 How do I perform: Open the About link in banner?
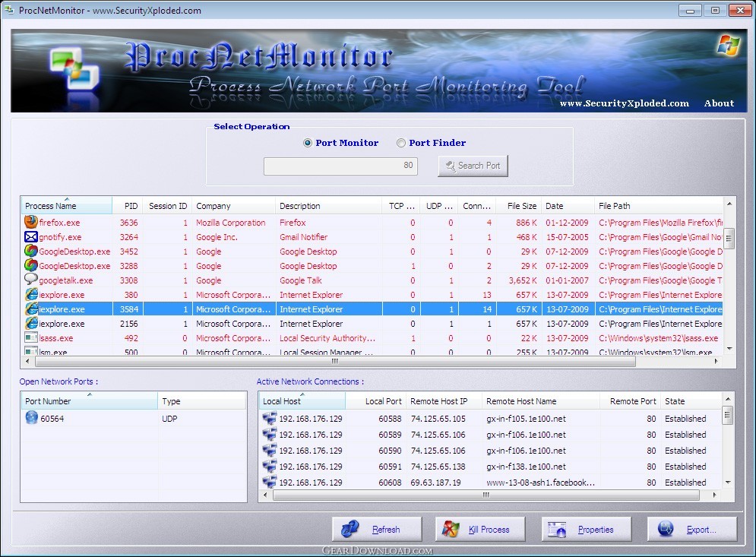click(x=719, y=103)
